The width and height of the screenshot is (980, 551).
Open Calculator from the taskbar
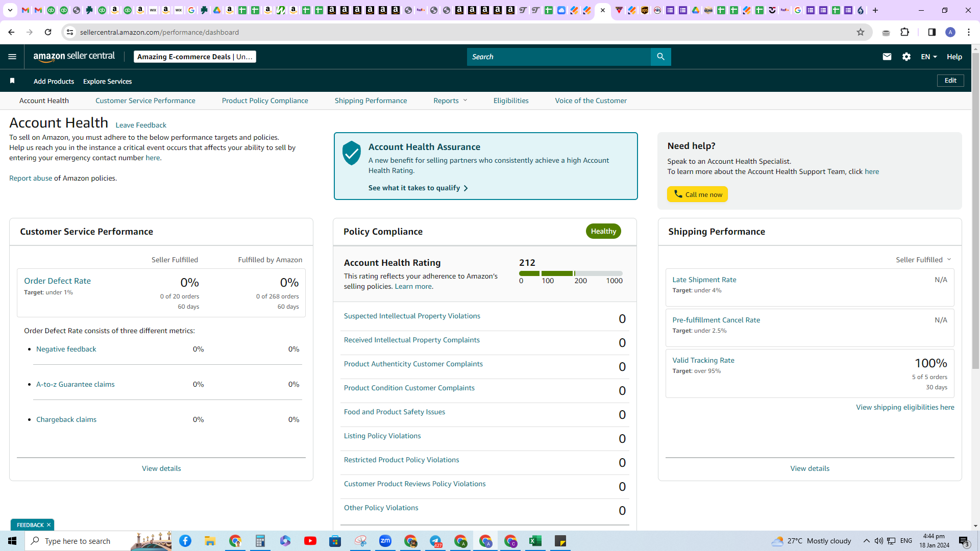pos(260,541)
